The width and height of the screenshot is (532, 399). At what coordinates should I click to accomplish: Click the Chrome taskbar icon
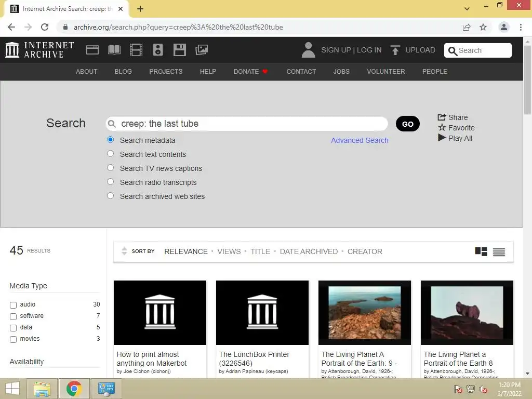[74, 389]
